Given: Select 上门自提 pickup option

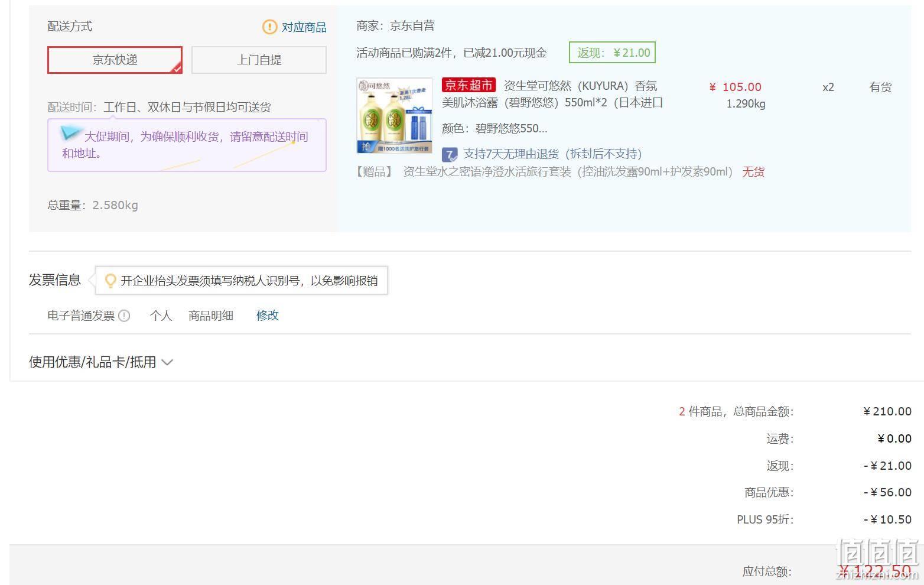Looking at the screenshot, I should pos(259,60).
